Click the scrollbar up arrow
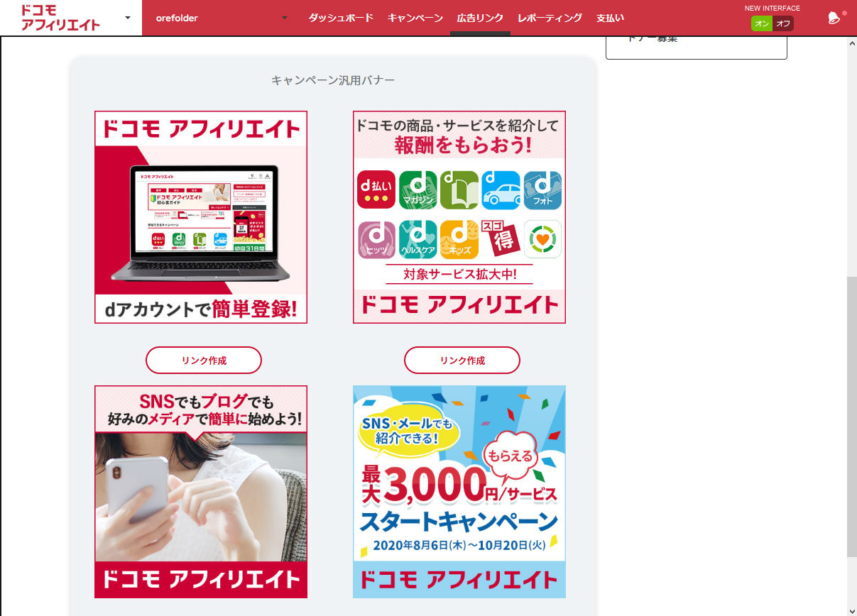Screen dimensions: 857x616 click(852, 43)
